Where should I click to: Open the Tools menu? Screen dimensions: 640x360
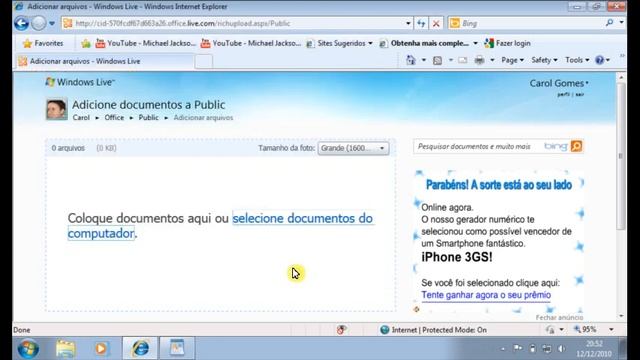[x=577, y=60]
